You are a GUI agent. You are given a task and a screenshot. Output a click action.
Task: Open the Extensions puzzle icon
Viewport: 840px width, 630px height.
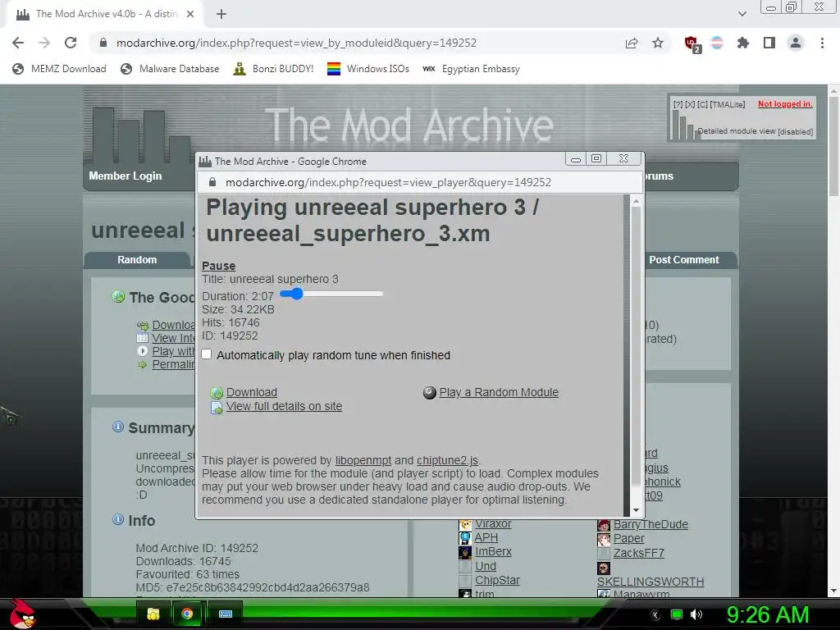coord(742,43)
